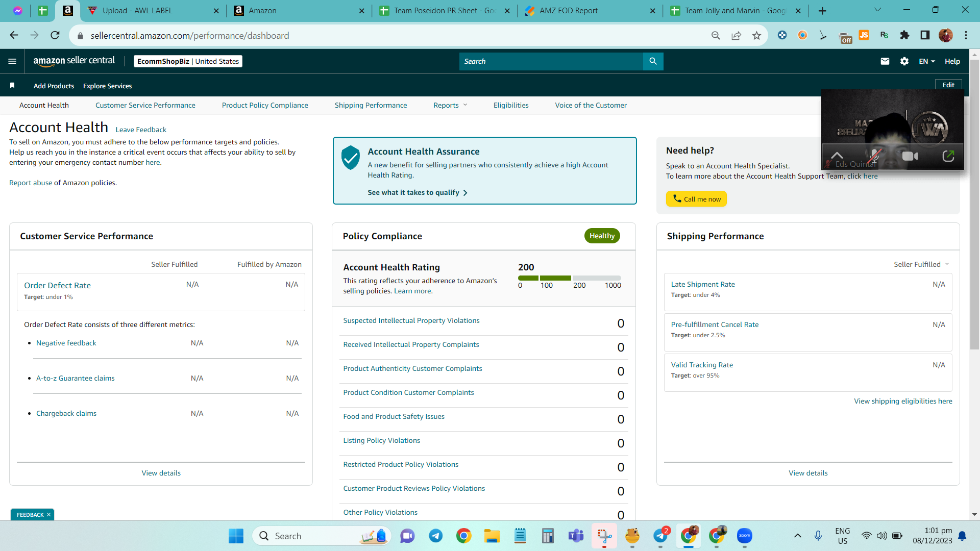Click the orange JS extension icon
Viewport: 980px width, 551px height.
click(x=864, y=35)
